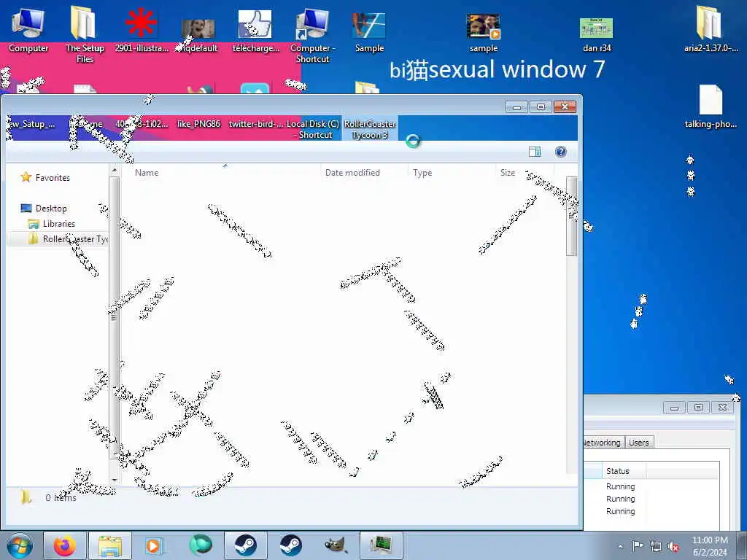
Task: Open the aria2-1.37.0 folder icon
Action: (x=711, y=29)
